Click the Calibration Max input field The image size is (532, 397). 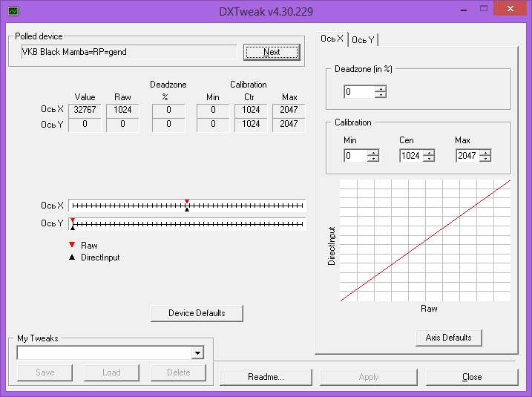[468, 156]
